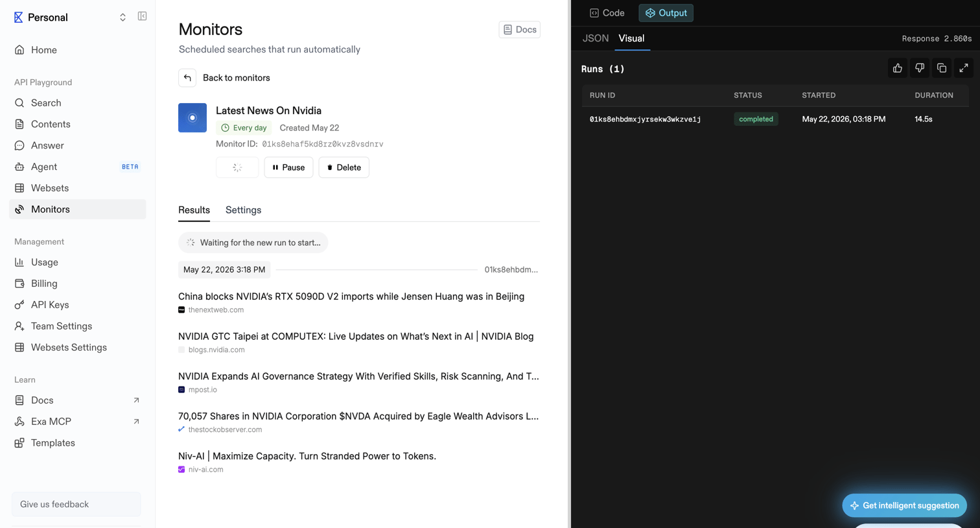
Task: Open China blocks NVIDIA's RTX 5090D result
Action: click(351, 296)
